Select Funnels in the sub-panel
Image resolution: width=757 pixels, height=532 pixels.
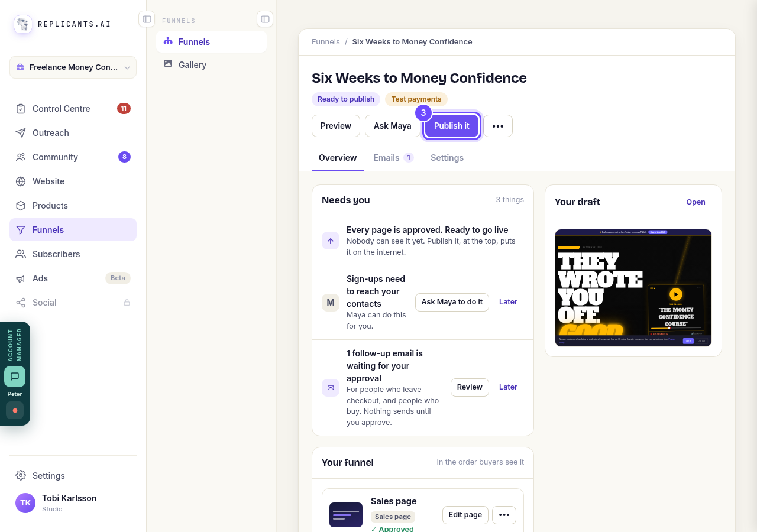tap(211, 42)
